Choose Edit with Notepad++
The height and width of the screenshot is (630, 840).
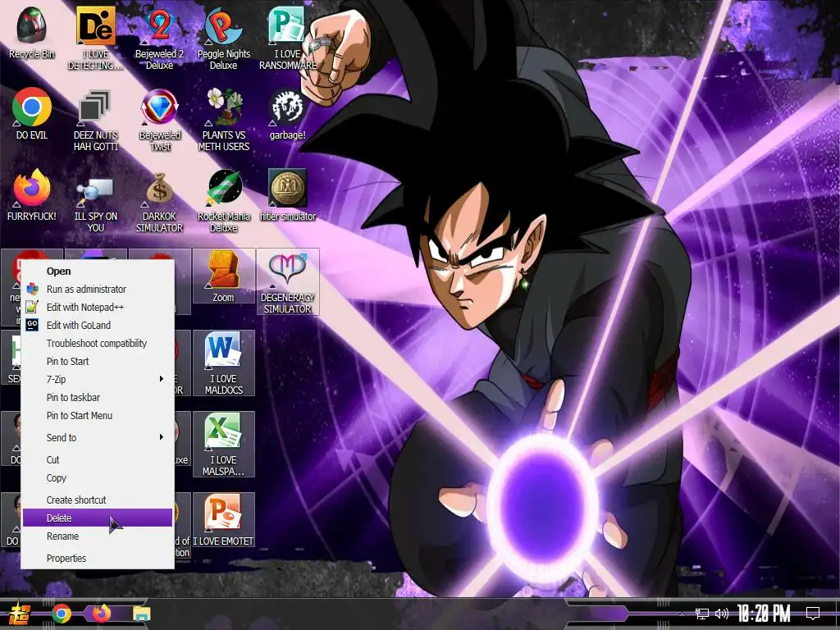98,308
